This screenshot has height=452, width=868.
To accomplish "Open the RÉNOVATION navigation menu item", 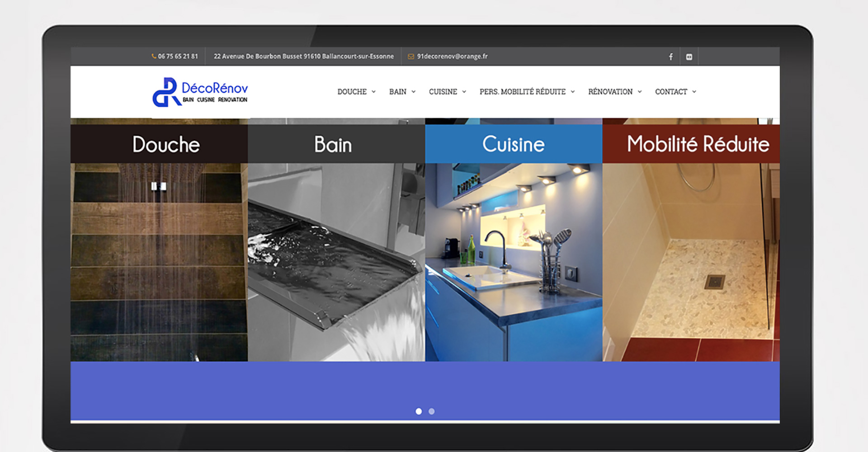I will click(x=610, y=92).
